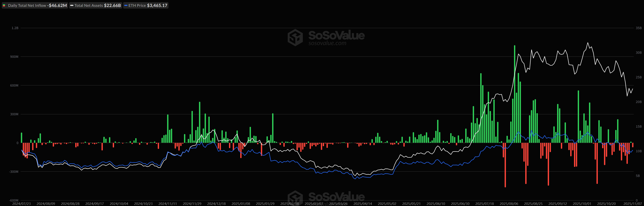644x206 pixels.
Task: Click the 1.2B left y-axis label
Action: point(15,28)
